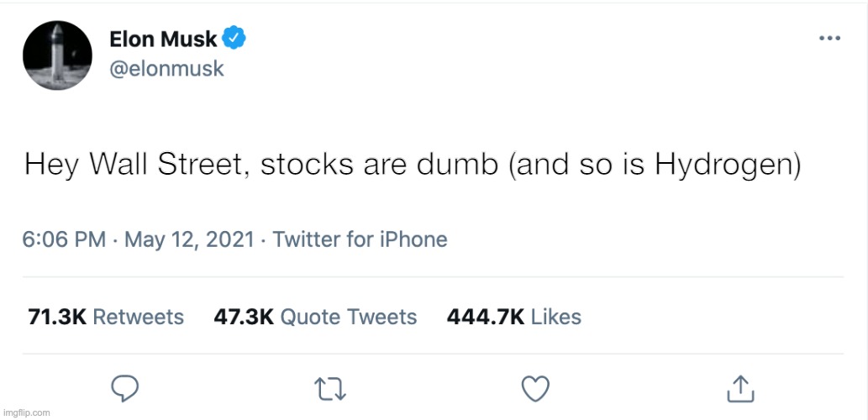Click the rocket profile avatar
Image resolution: width=868 pixels, height=420 pixels.
[x=58, y=55]
